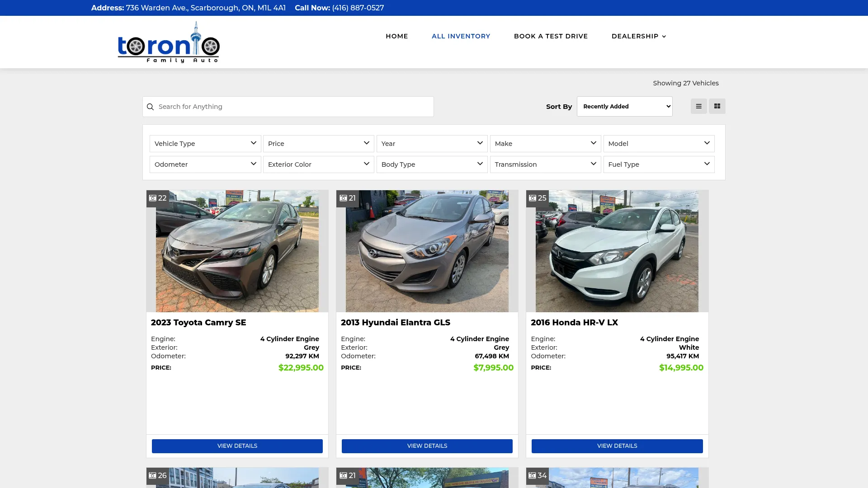Select All Inventory in navigation
The image size is (868, 488).
click(461, 36)
